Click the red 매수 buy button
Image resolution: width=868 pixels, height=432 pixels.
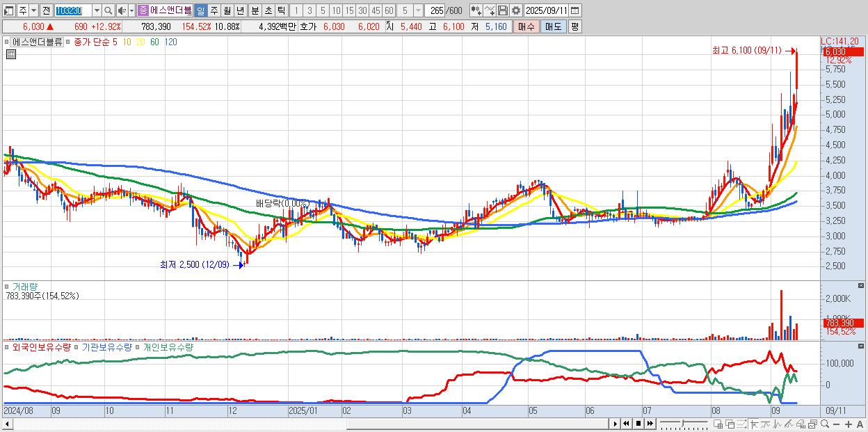coord(527,26)
